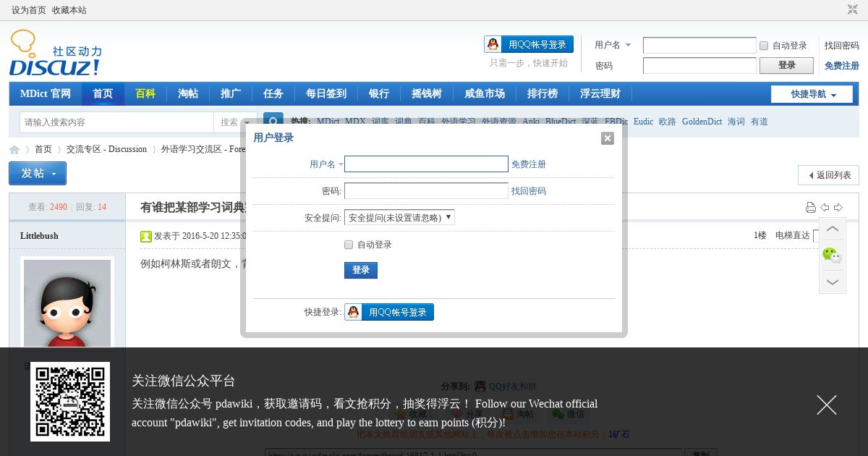The width and height of the screenshot is (868, 456).
Task: Toggle header auto-login checkbox
Action: pyautogui.click(x=764, y=46)
